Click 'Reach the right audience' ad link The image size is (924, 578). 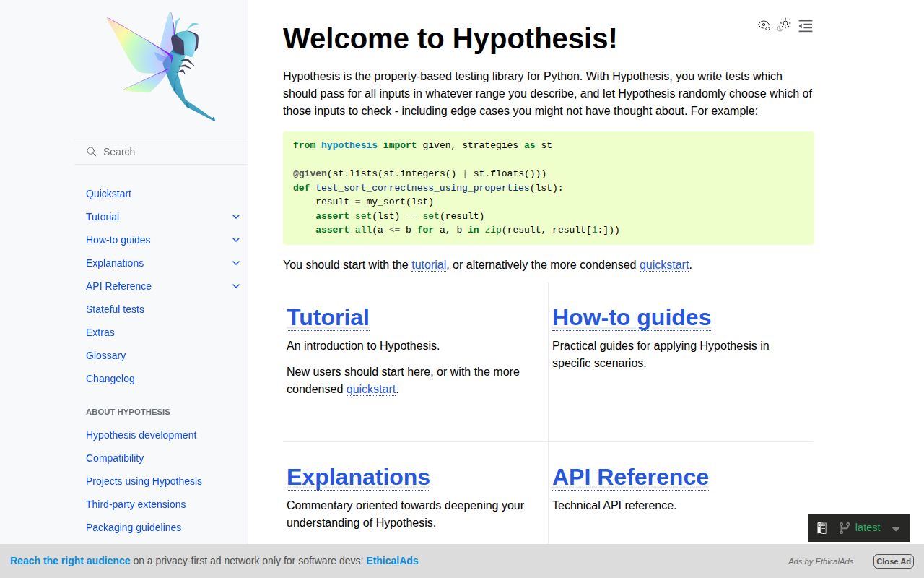coord(70,561)
